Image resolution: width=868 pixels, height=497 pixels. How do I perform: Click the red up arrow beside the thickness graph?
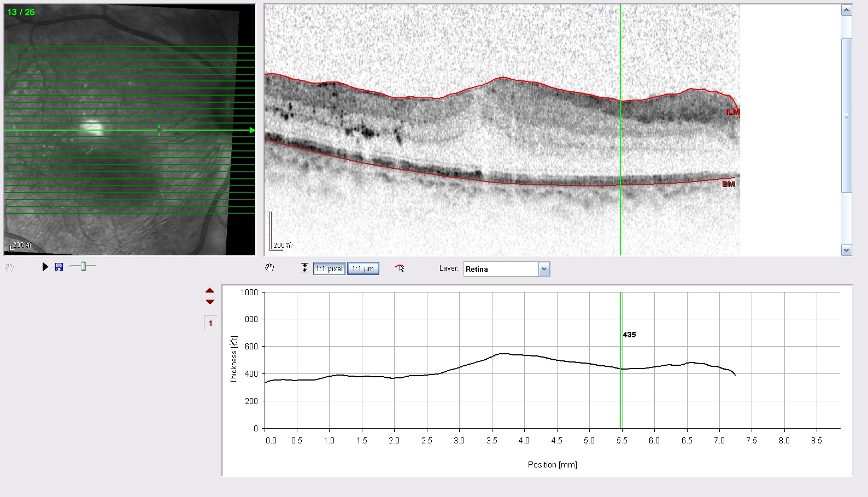[x=210, y=290]
